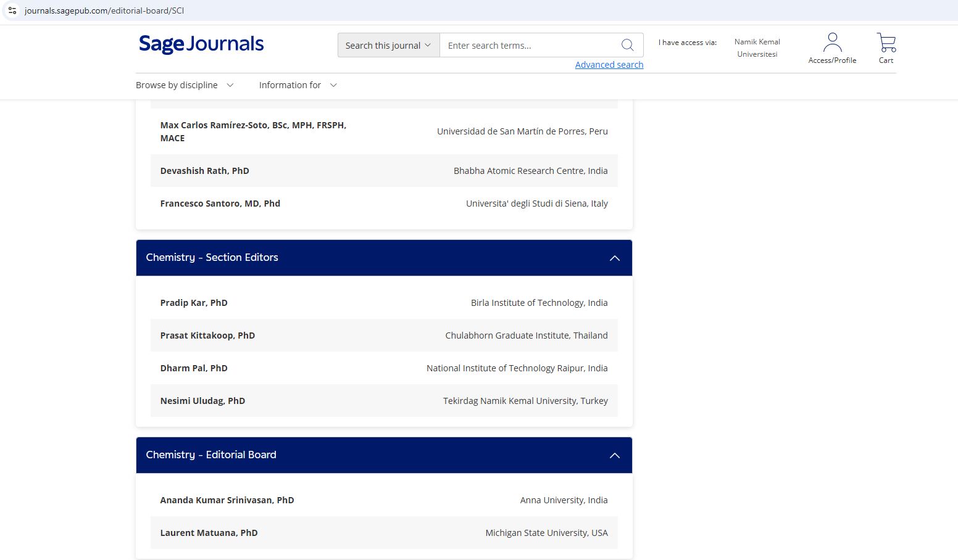Image resolution: width=958 pixels, height=560 pixels.
Task: Open the shopping Cart icon
Action: point(886,48)
